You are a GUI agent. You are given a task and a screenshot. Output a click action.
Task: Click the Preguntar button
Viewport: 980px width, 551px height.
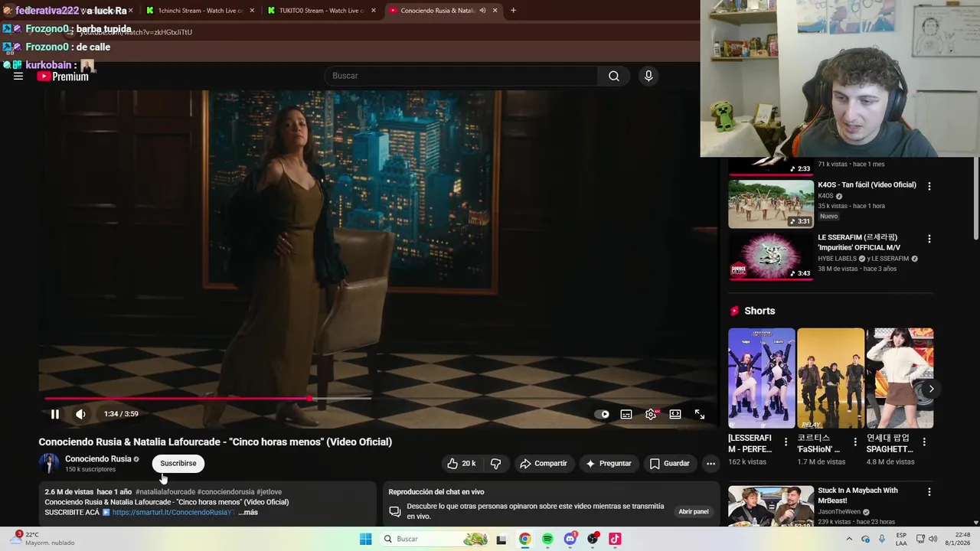[x=609, y=463]
